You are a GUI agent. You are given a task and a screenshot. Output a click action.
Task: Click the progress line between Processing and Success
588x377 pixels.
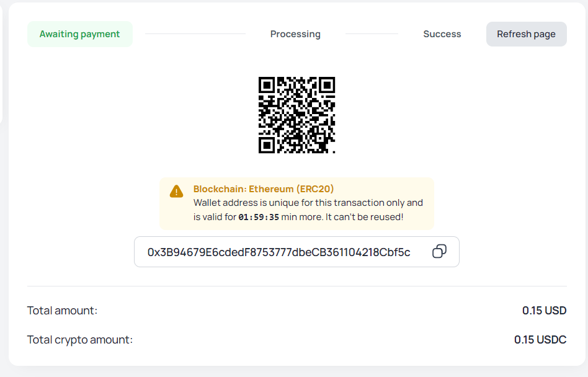pyautogui.click(x=372, y=34)
